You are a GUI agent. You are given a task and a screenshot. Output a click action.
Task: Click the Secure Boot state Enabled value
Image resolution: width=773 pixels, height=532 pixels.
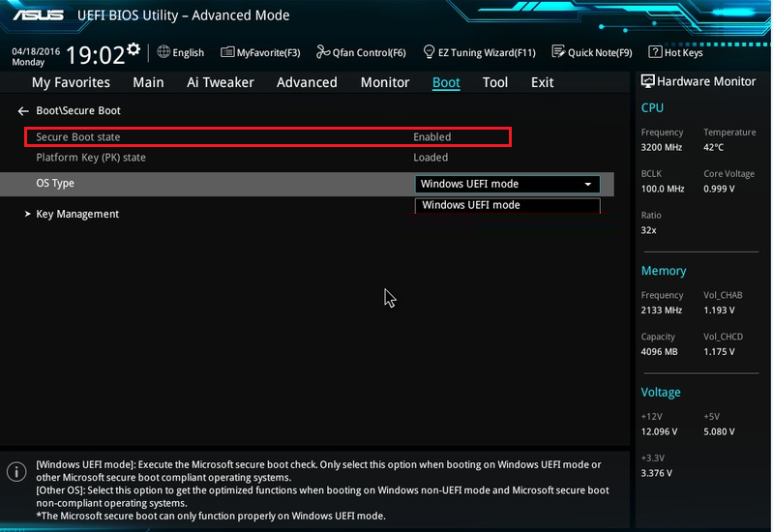pos(431,137)
